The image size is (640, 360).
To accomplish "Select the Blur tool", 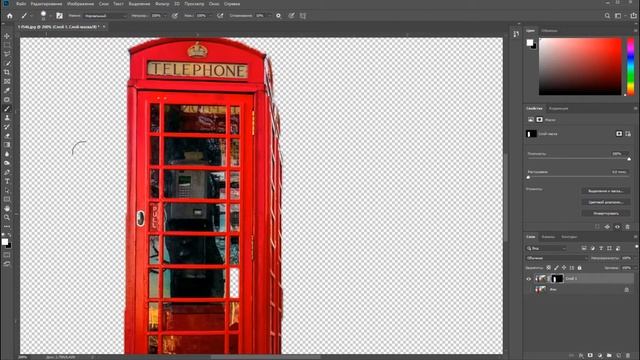I will [x=7, y=154].
